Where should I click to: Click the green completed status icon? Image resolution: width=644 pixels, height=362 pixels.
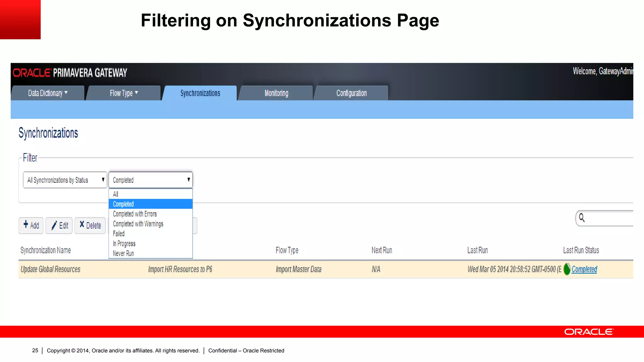(567, 269)
